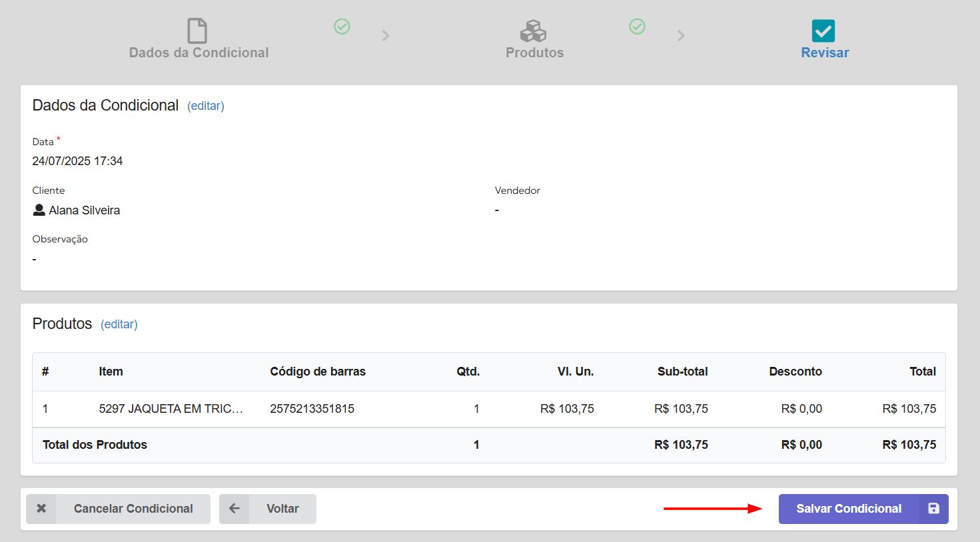Viewport: 980px width, 542px height.
Task: Click green check circle after Dados da Condicional
Action: [342, 27]
